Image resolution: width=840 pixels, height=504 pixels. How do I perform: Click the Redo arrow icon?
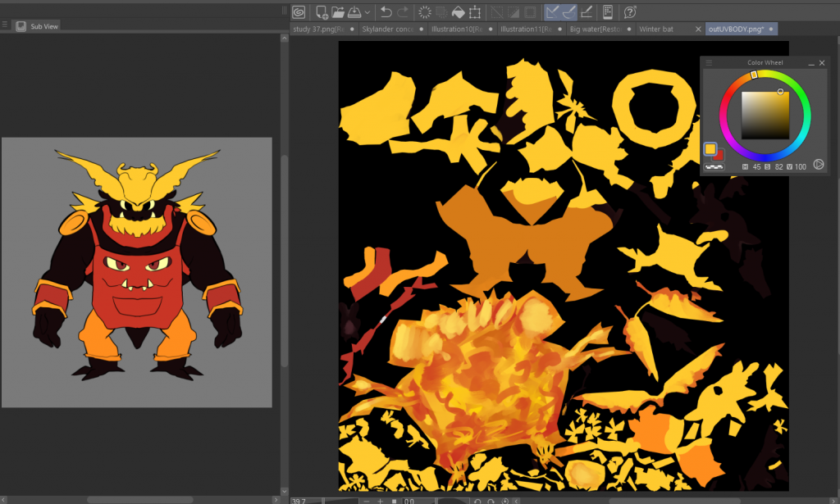[x=403, y=11]
